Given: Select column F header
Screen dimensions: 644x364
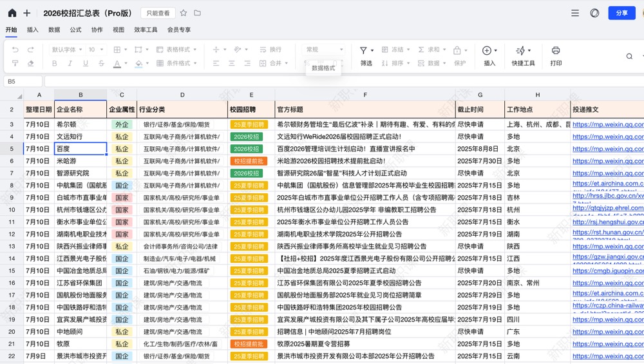Looking at the screenshot, I should tap(365, 95).
